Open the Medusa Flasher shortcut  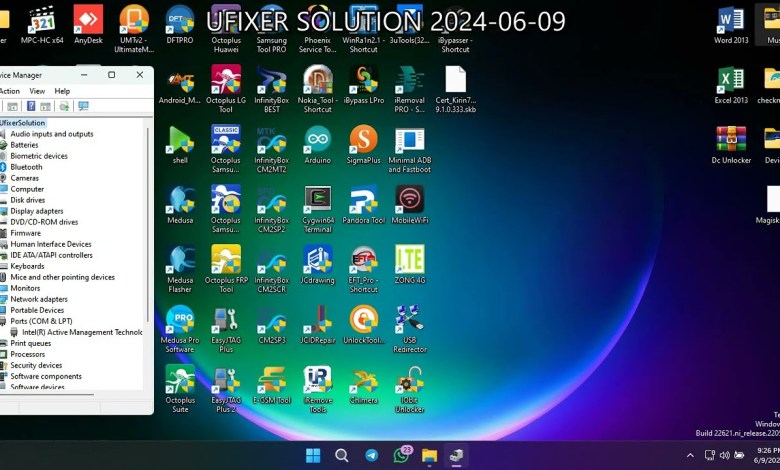pyautogui.click(x=180, y=269)
